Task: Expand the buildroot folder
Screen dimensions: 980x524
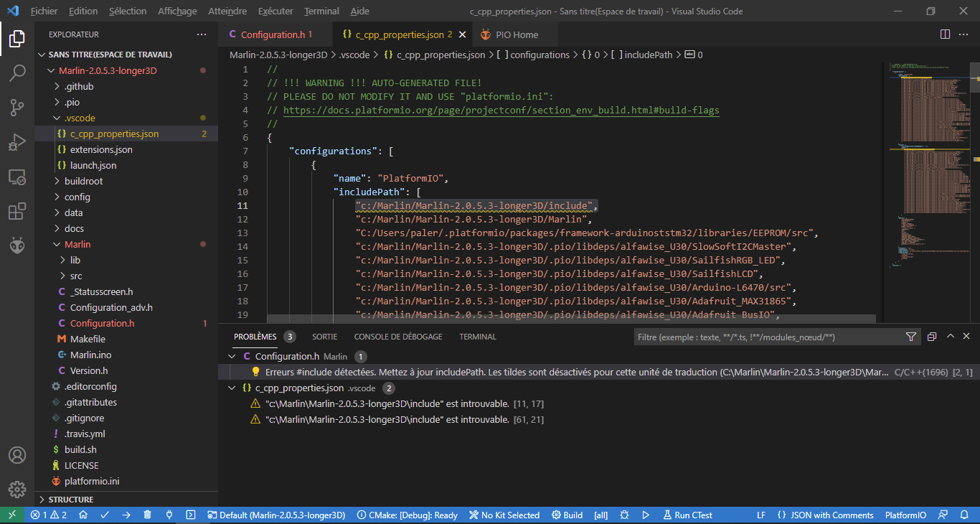Action: 57,182
